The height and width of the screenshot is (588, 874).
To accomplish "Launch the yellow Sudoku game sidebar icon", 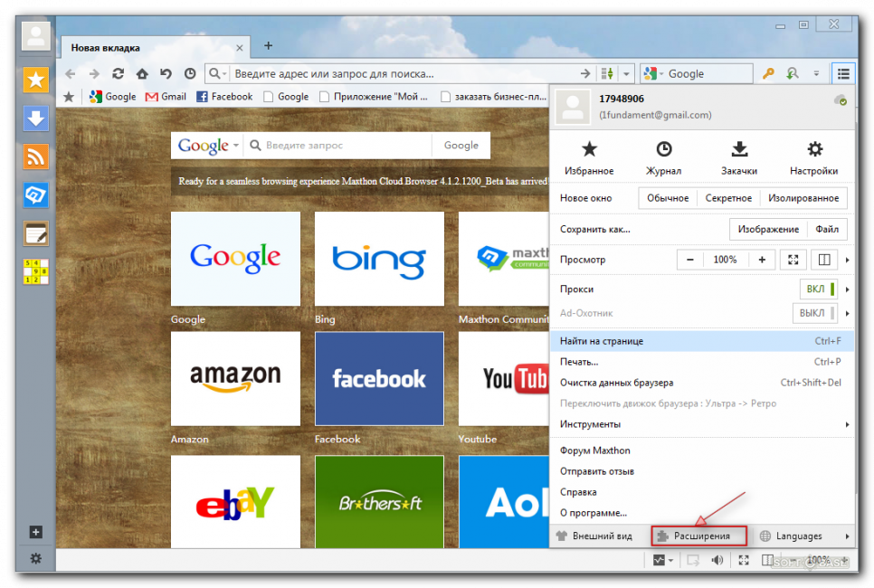I will 35,271.
